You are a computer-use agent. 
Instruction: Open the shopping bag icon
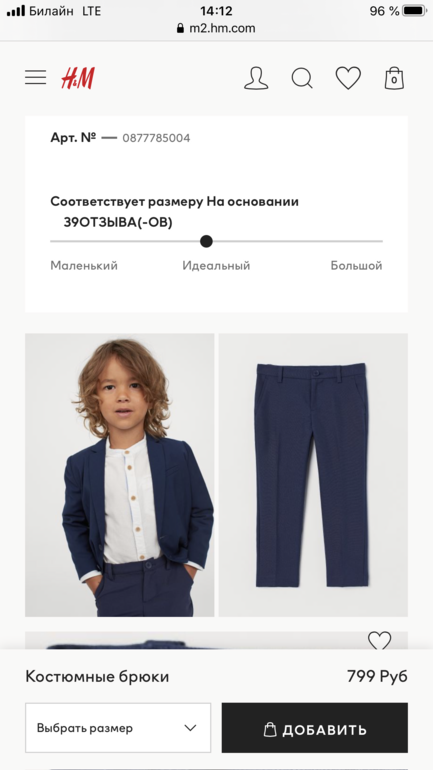[x=394, y=78]
